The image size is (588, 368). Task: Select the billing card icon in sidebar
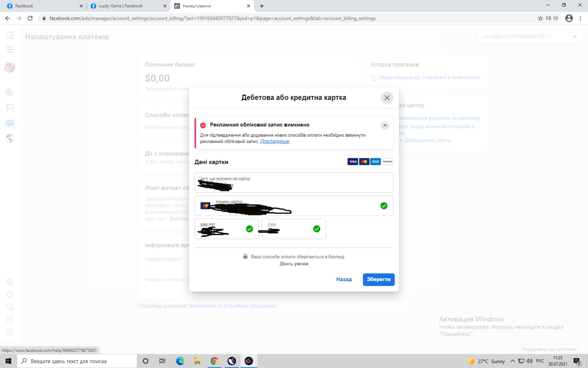pos(10,123)
